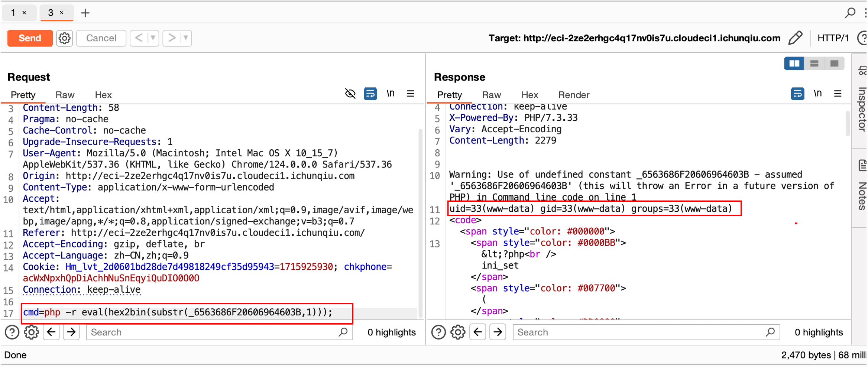Open the forward history dropdown arrow
The image size is (868, 367).
(186, 38)
